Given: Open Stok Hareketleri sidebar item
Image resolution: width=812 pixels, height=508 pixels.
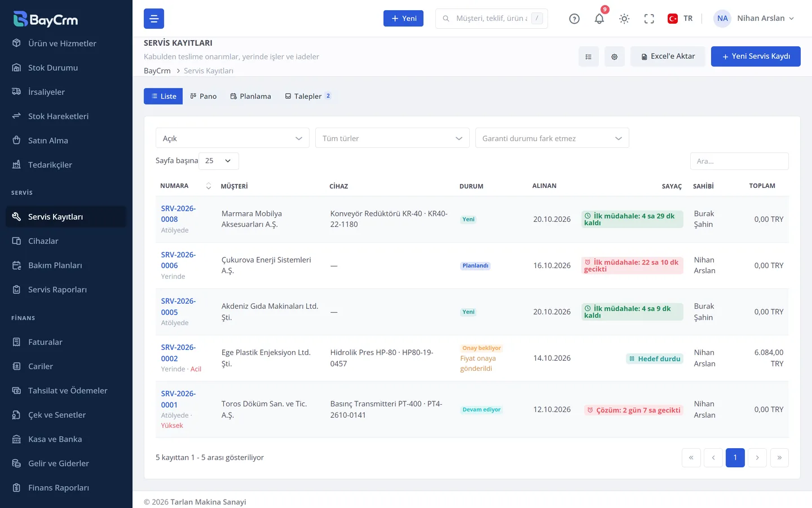Looking at the screenshot, I should coord(66,116).
